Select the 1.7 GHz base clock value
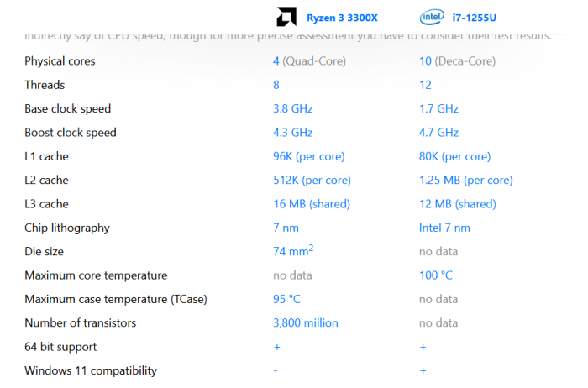Viewport: 588px width, 388px height. click(x=438, y=109)
